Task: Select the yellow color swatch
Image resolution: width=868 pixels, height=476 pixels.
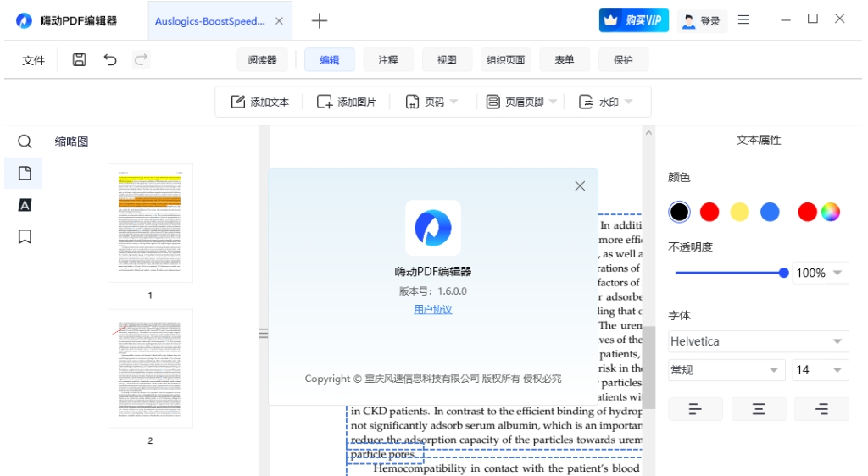Action: [x=739, y=212]
